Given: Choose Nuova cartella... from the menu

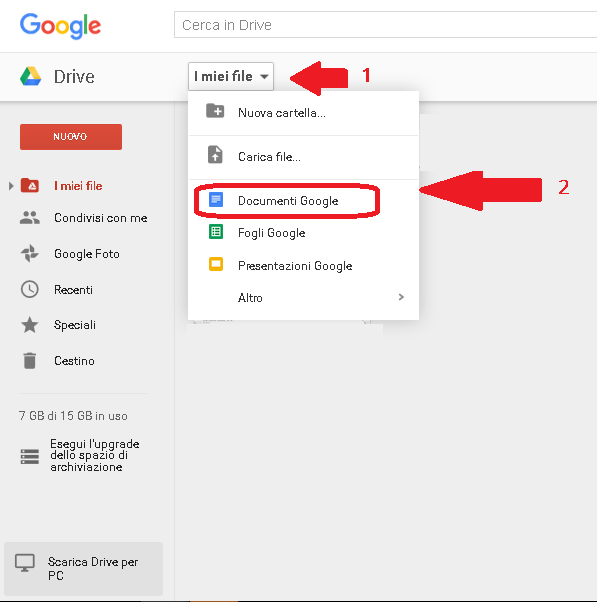Looking at the screenshot, I should (x=303, y=113).
